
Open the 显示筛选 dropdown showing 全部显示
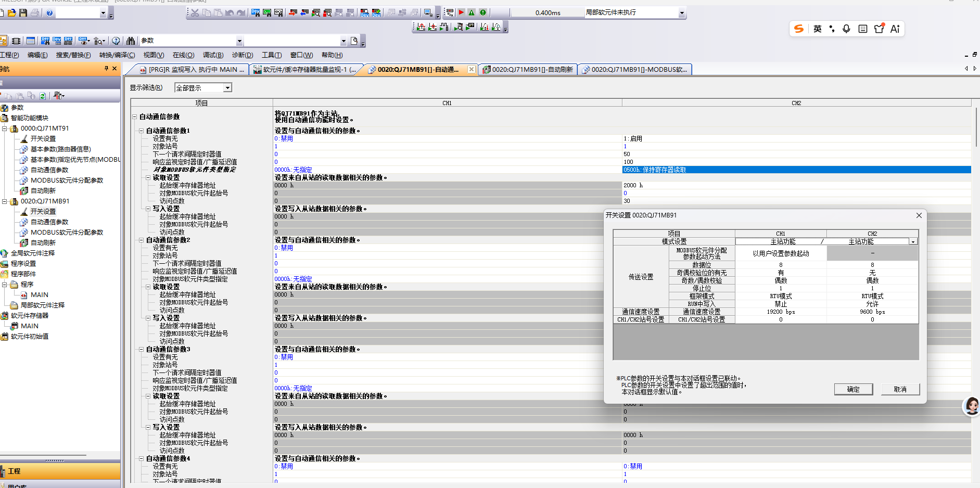pyautogui.click(x=227, y=88)
